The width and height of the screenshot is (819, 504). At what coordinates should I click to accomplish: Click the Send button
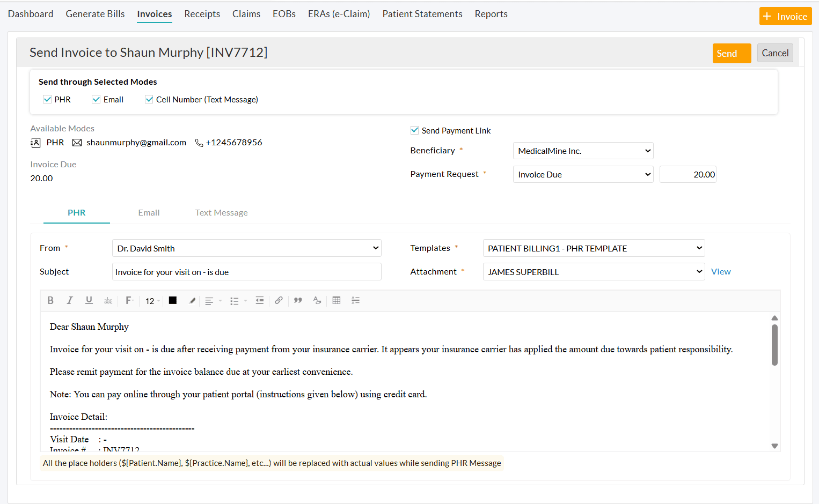coord(731,53)
